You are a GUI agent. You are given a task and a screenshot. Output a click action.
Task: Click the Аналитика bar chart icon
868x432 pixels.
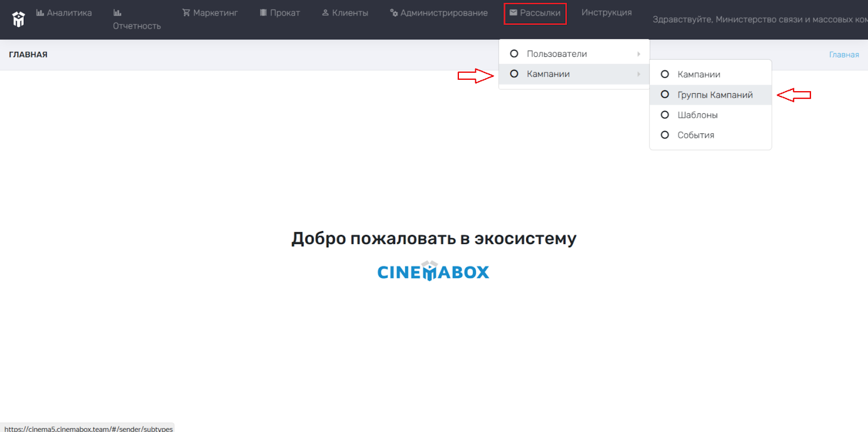[40, 12]
